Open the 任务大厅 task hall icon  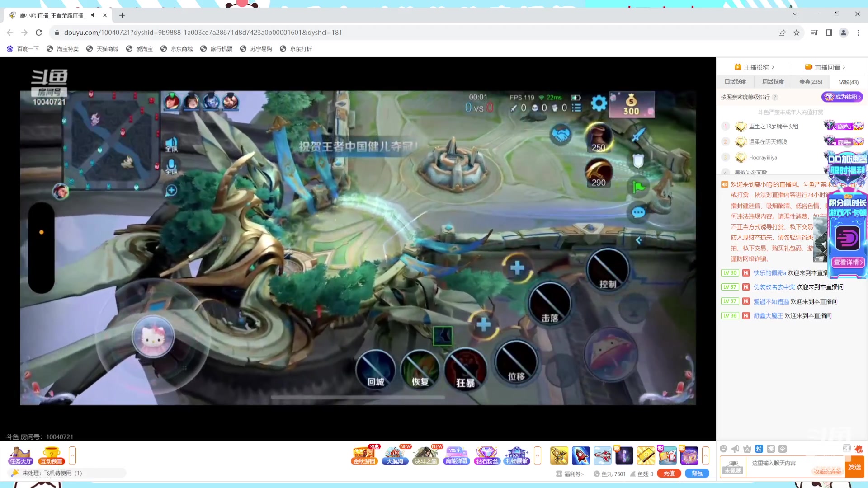(x=20, y=455)
